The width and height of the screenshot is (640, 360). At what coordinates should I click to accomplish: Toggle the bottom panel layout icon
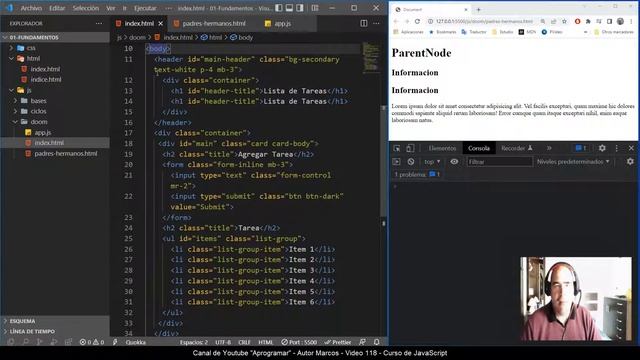[289, 8]
